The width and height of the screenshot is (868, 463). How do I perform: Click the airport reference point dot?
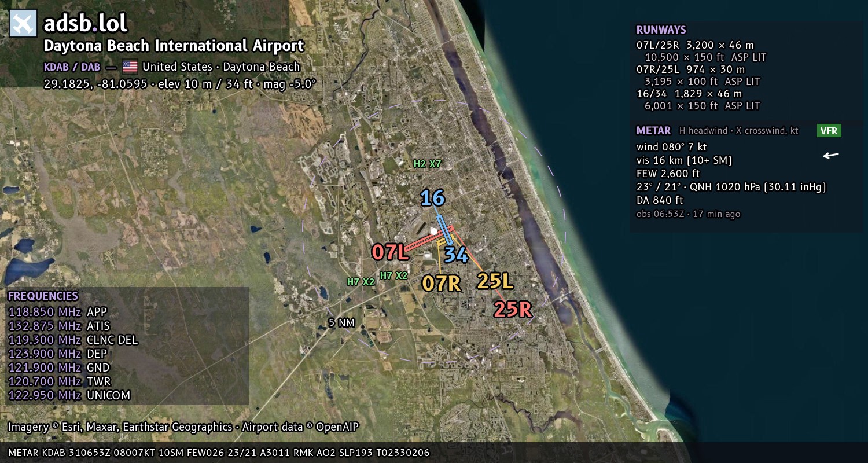[x=434, y=231]
